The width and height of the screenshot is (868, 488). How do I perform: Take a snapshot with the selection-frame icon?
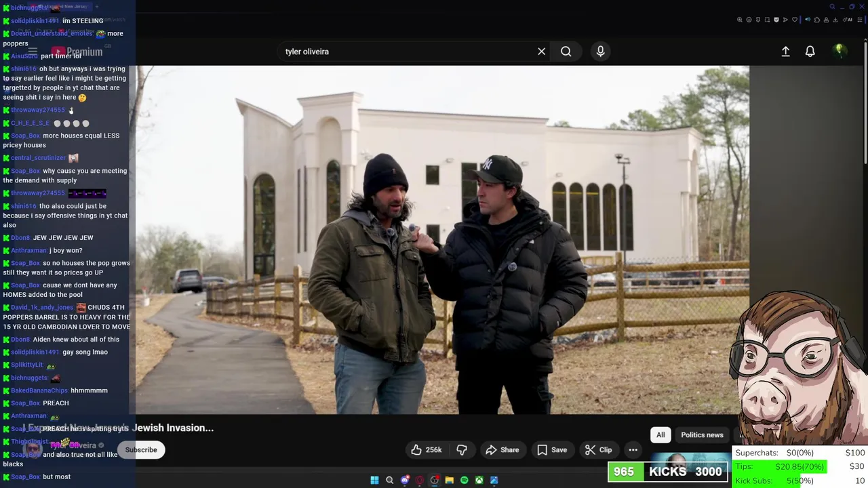click(767, 20)
